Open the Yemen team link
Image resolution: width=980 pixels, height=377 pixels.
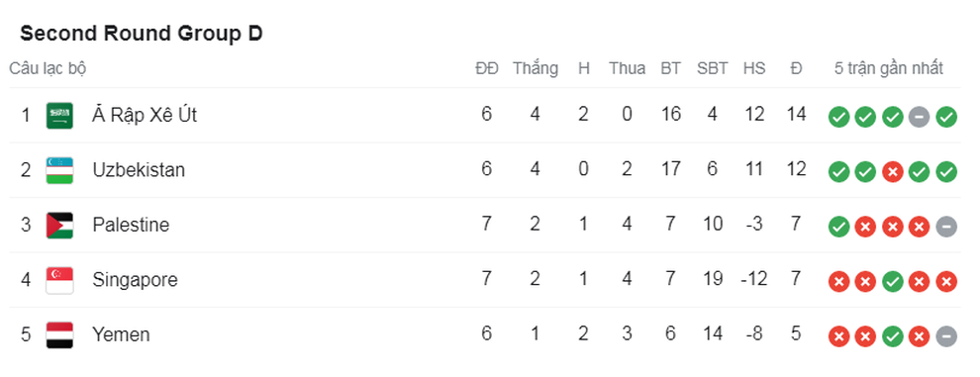coord(121,335)
